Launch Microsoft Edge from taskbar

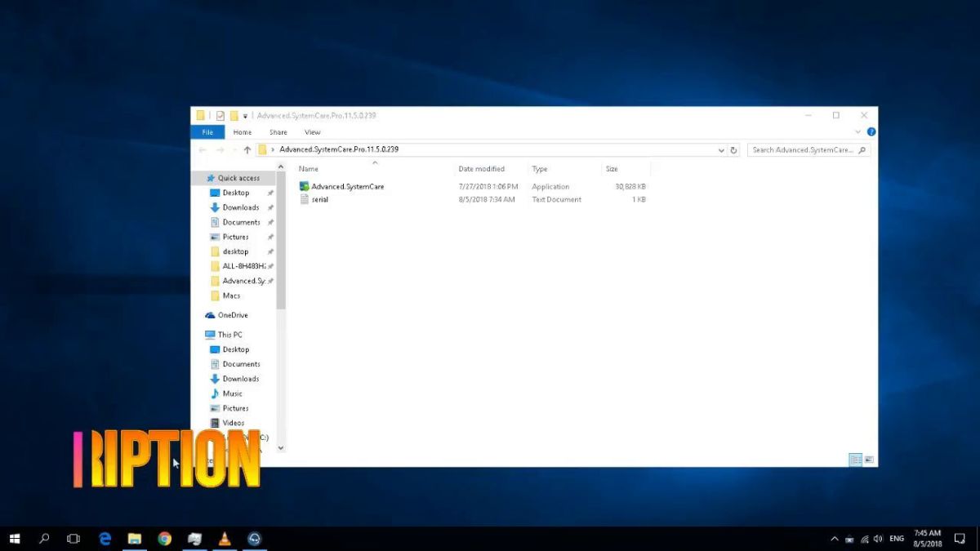click(105, 539)
